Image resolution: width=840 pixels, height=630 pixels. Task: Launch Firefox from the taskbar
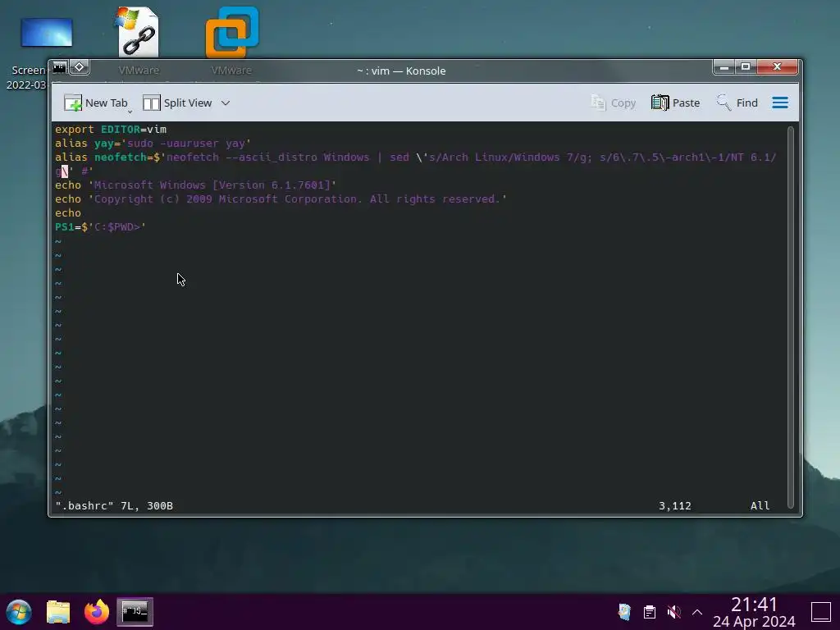[x=97, y=611]
